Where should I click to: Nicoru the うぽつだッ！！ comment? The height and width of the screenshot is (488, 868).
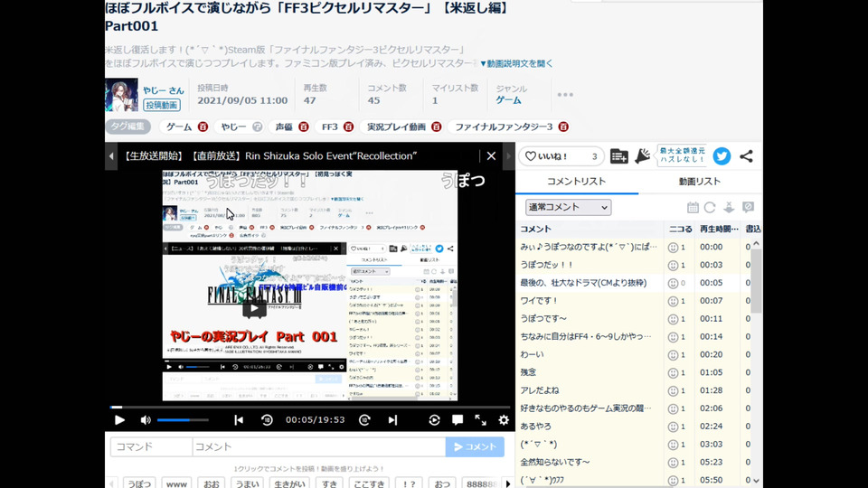click(673, 266)
